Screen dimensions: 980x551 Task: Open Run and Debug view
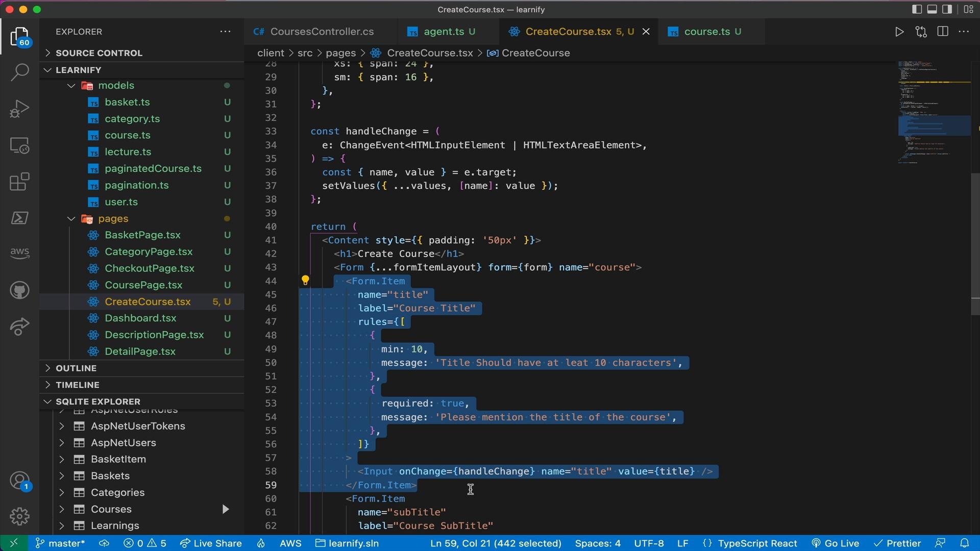coord(19,109)
